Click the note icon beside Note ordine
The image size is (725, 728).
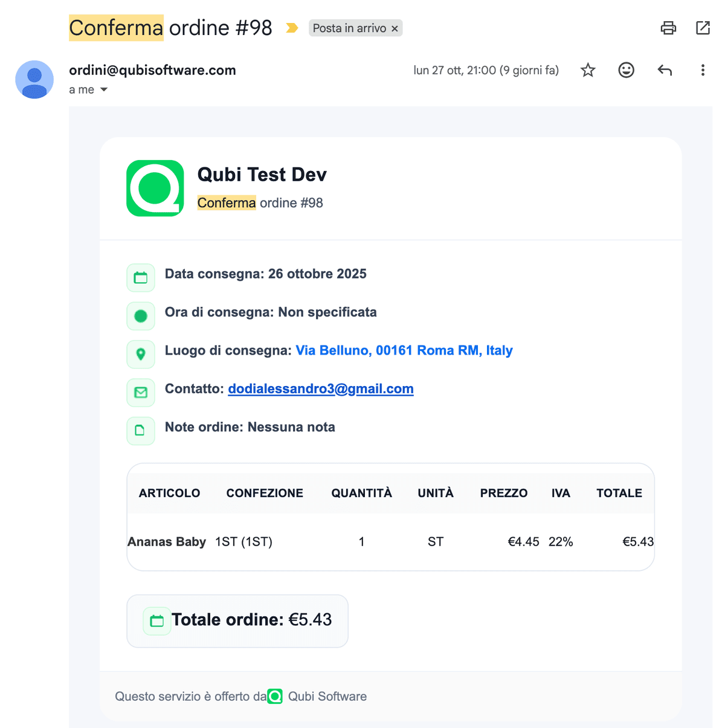point(141,431)
